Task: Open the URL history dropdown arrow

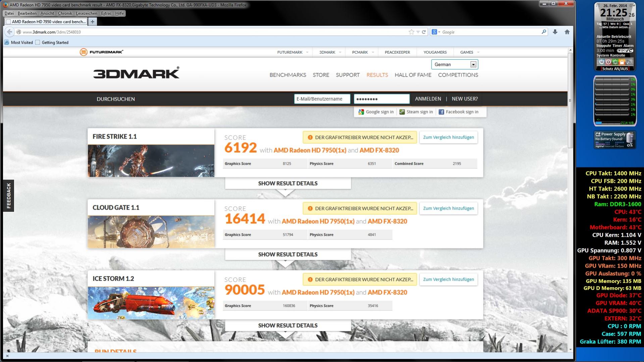Action: [x=418, y=32]
